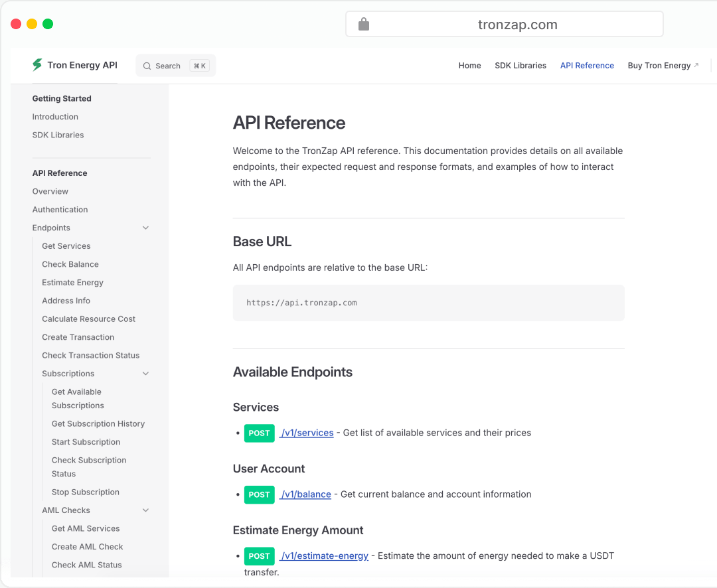Click the POST badge beside /v1/estimate-energy
The width and height of the screenshot is (717, 588).
click(x=260, y=556)
